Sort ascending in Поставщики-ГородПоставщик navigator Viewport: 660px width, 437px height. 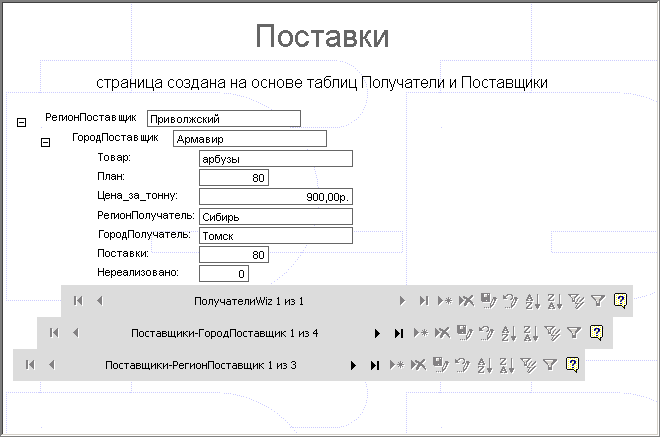pyautogui.click(x=508, y=333)
